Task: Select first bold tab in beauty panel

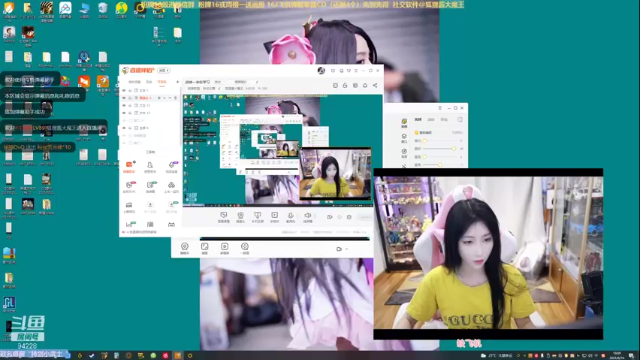Action: [x=418, y=120]
